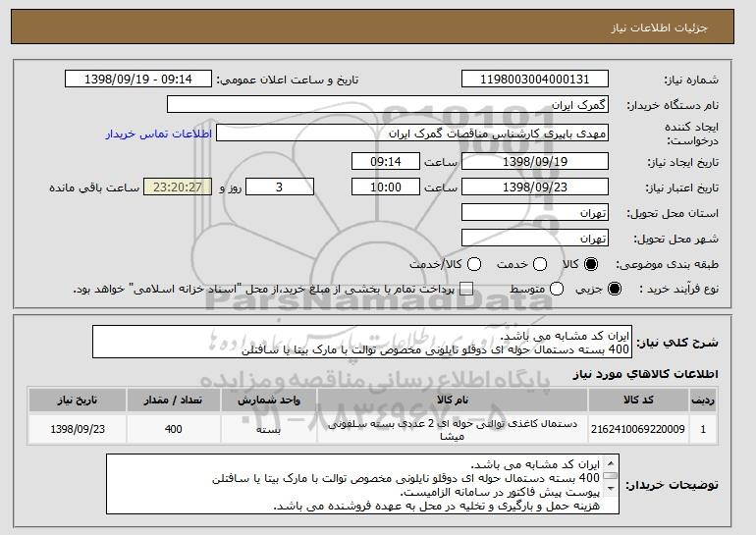Click the announcement date field 1398/09/19 - 09:14
This screenshot has width=756, height=535.
(137, 79)
